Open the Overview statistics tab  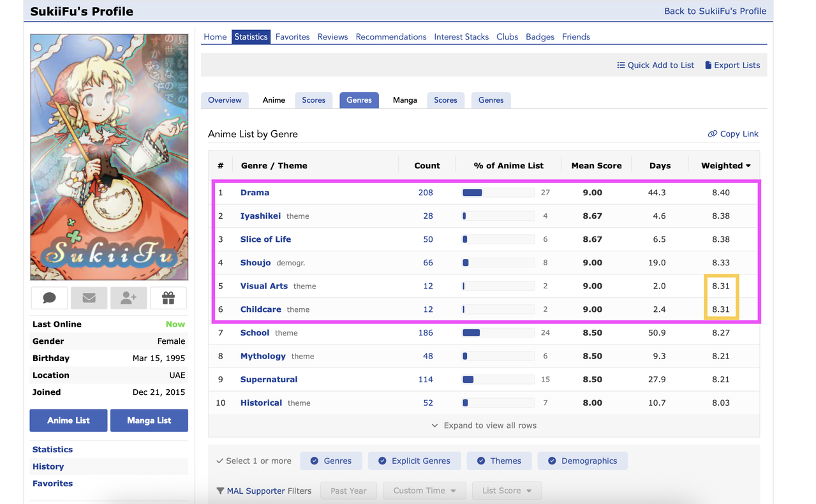point(225,100)
